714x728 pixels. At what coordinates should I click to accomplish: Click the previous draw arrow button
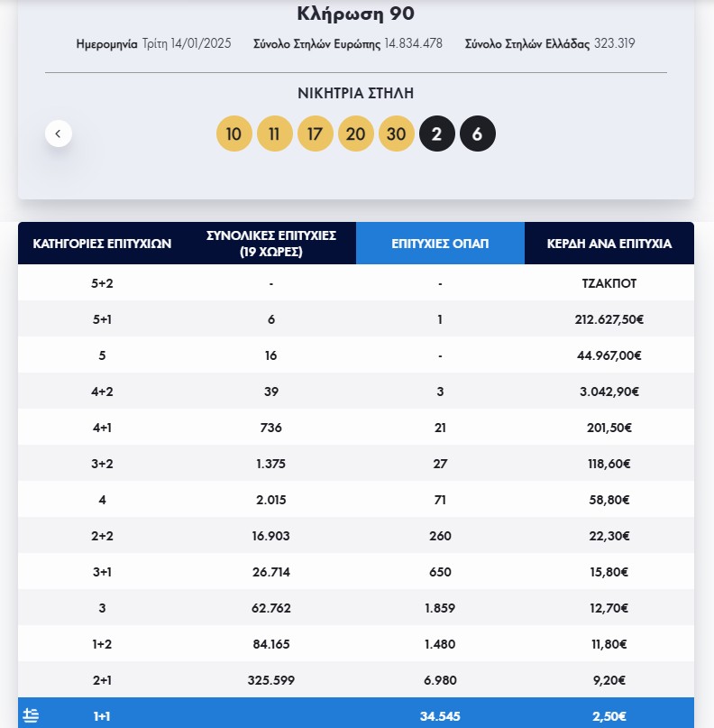point(59,134)
